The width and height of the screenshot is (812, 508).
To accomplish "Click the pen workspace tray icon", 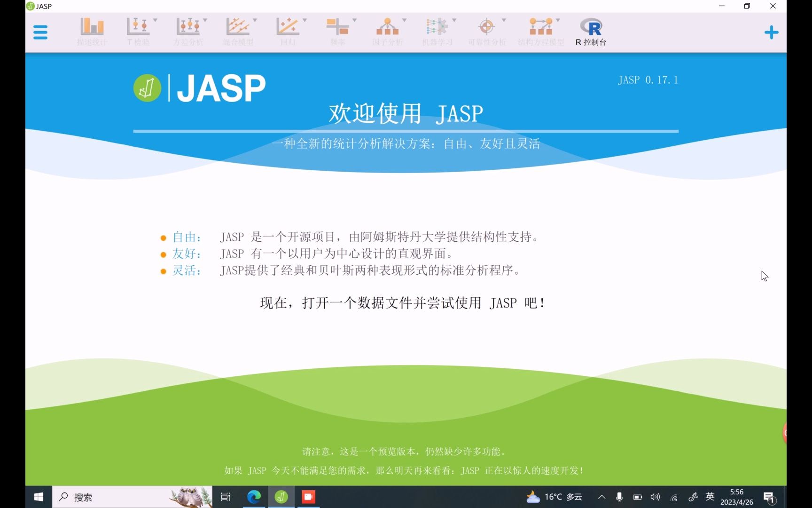I will (x=693, y=497).
